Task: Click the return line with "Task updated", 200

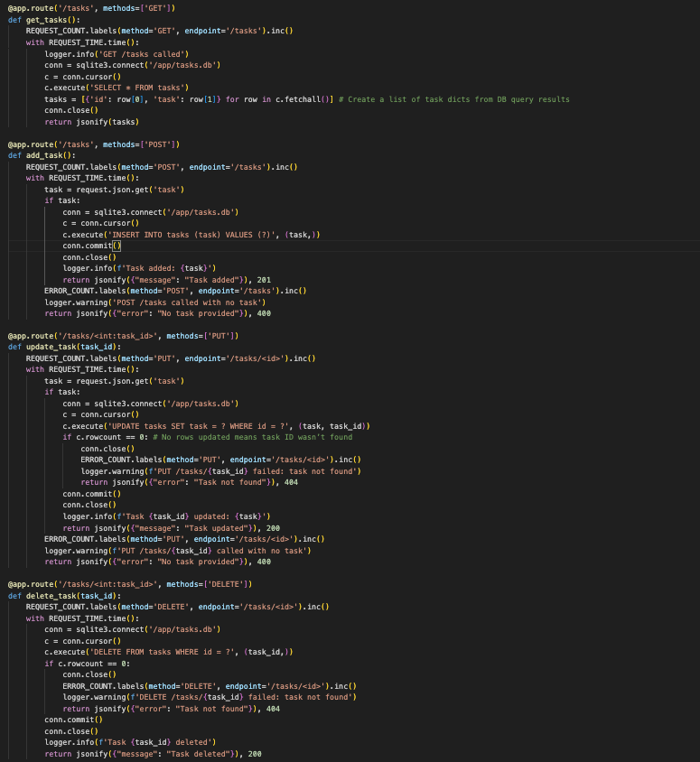Action: [171, 528]
